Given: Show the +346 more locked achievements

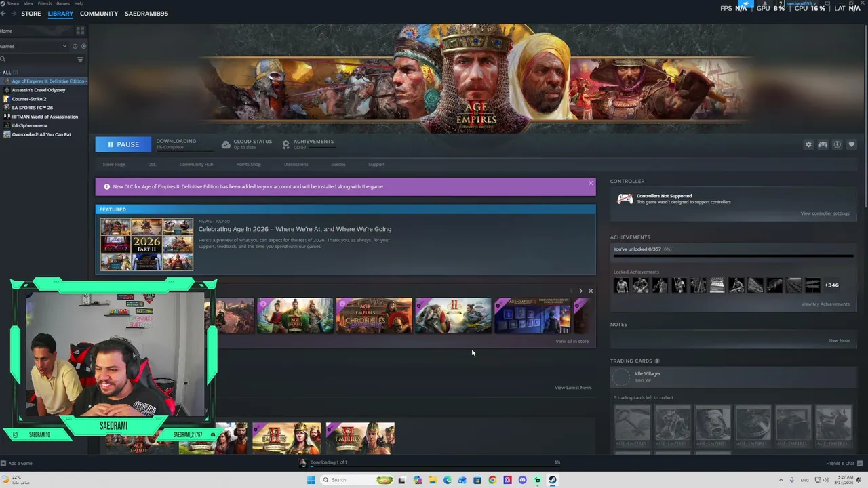Looking at the screenshot, I should click(x=831, y=285).
